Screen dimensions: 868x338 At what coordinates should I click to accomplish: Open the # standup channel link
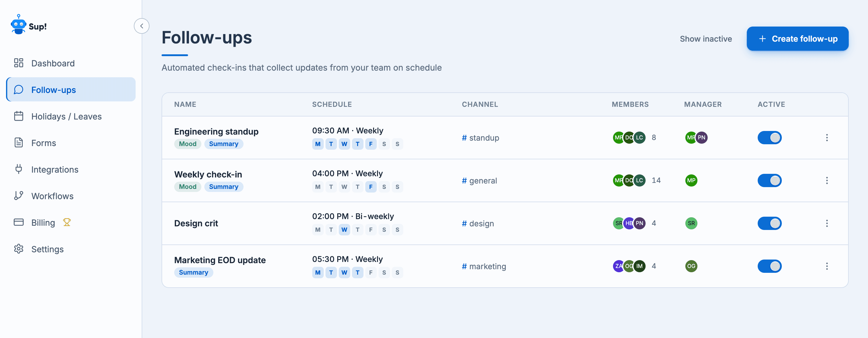pos(480,138)
